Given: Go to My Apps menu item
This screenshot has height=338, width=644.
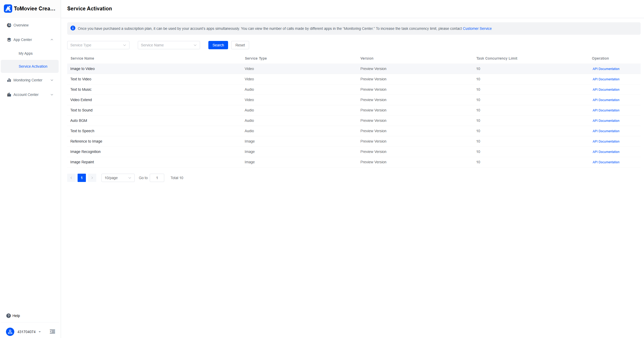Looking at the screenshot, I should (26, 53).
